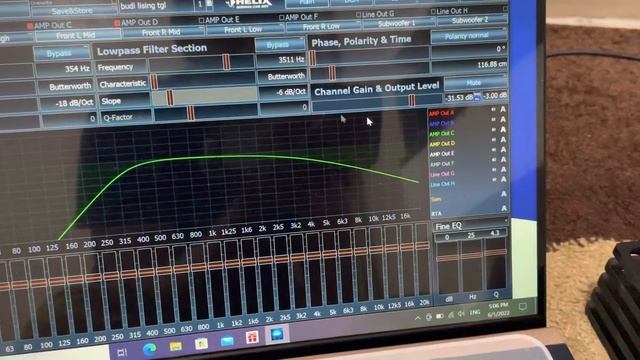Viewport: 640px width, 360px height.
Task: Toggle the Polarity normal button
Action: [x=468, y=36]
